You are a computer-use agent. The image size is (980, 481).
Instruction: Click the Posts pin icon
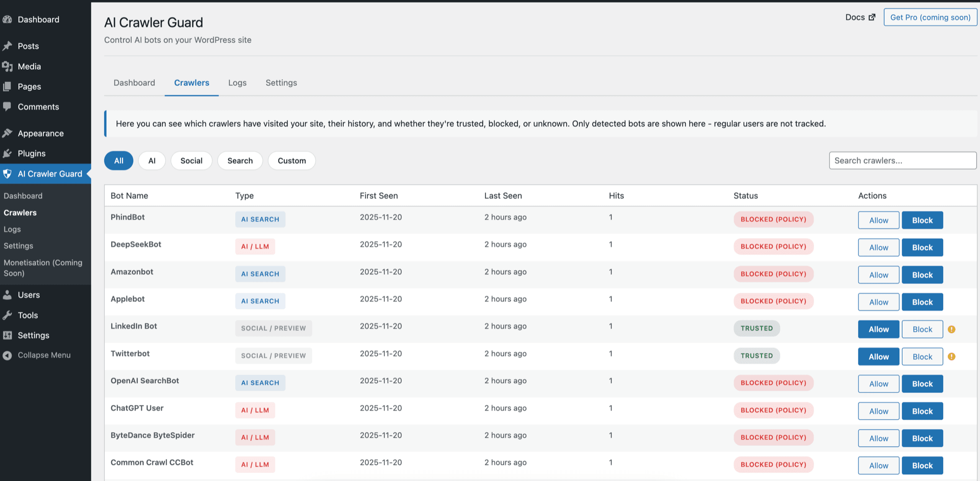(7, 45)
